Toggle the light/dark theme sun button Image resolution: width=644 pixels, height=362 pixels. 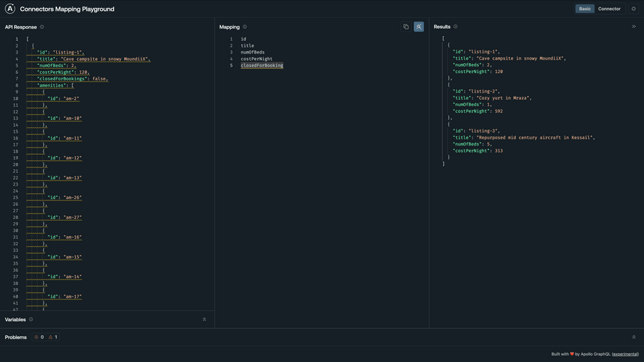coord(633,9)
